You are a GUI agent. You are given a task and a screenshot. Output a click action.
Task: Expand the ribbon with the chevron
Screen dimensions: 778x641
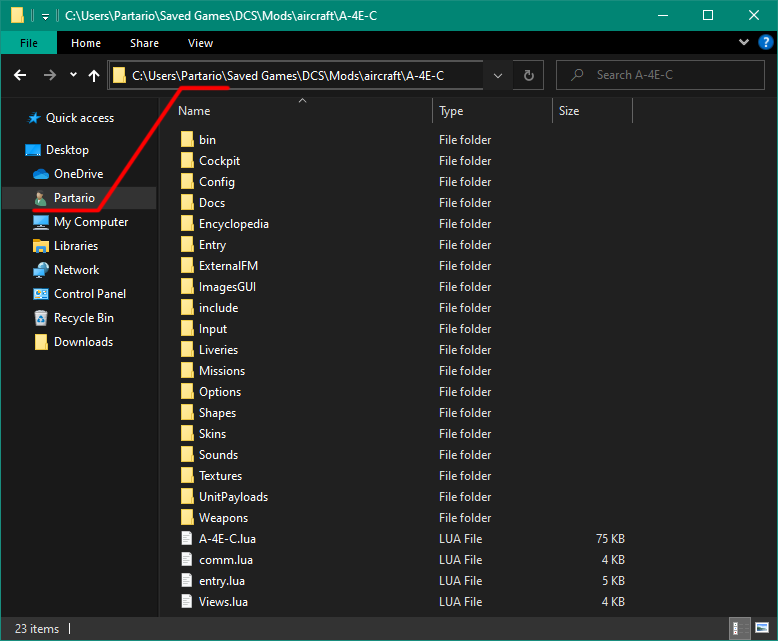click(x=744, y=42)
